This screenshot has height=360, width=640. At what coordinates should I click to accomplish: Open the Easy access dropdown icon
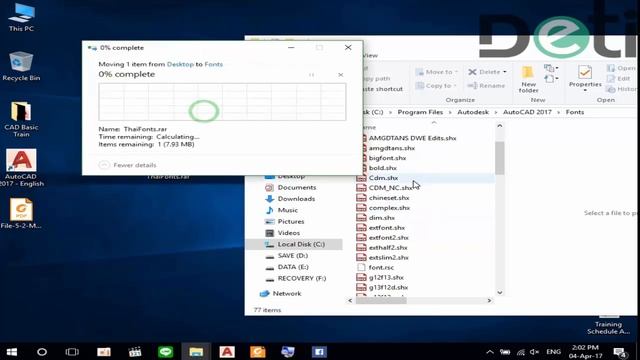(551, 78)
